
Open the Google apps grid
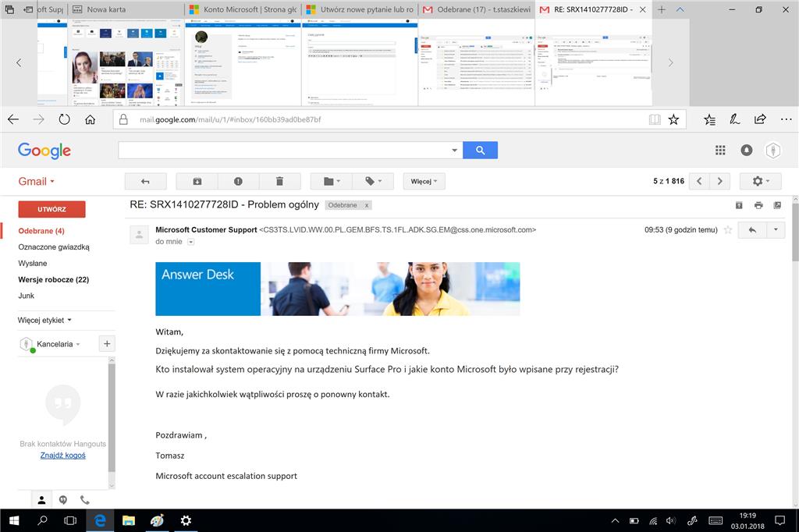pos(720,151)
